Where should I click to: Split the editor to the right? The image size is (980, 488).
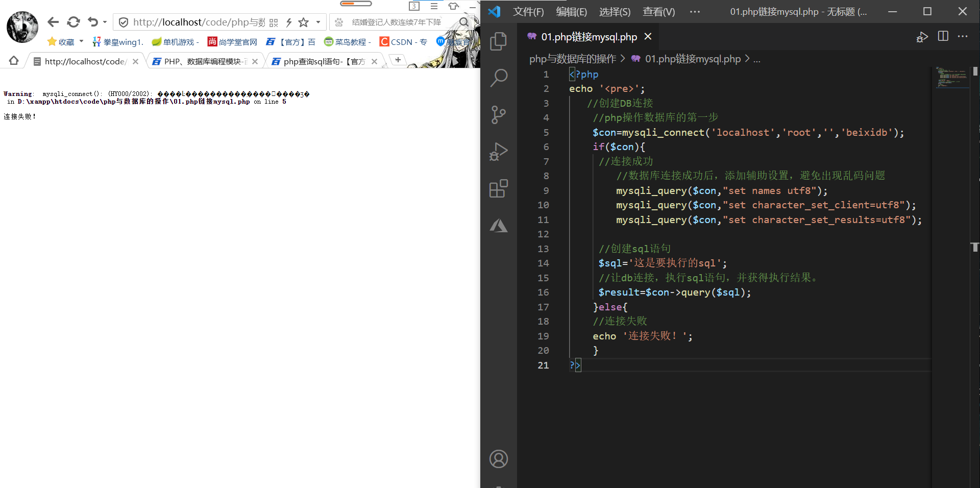pyautogui.click(x=943, y=36)
